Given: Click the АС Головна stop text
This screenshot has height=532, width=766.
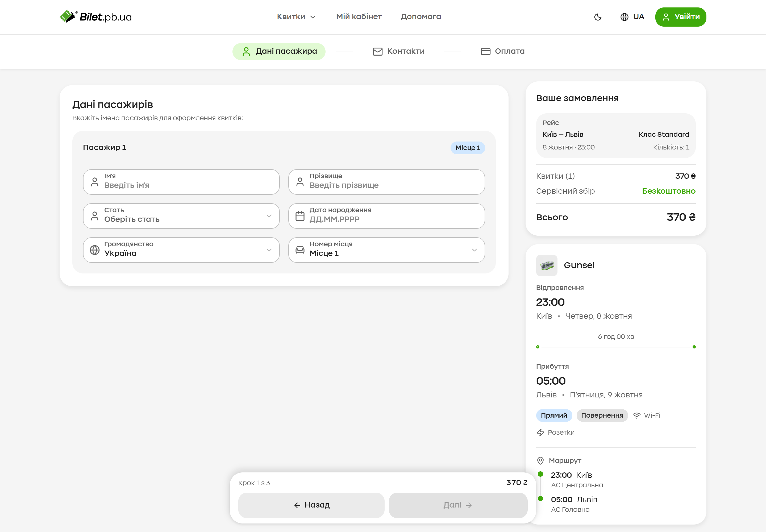Looking at the screenshot, I should pos(570,510).
